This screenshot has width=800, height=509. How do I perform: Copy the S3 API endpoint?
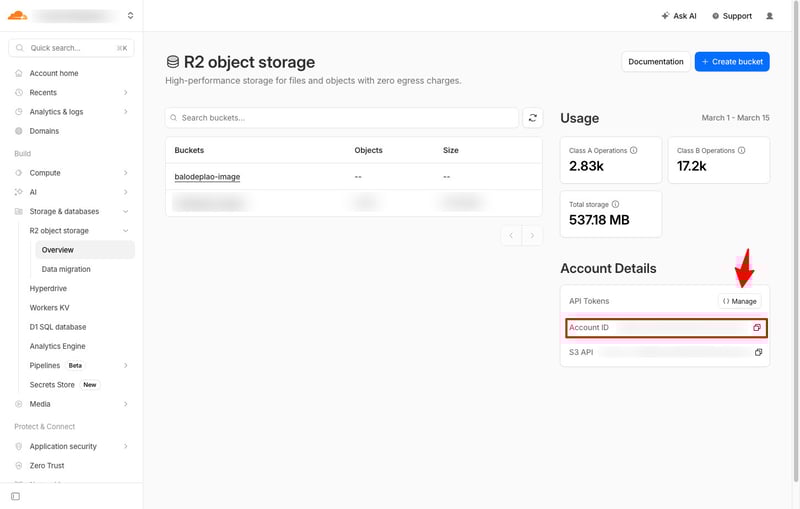(758, 352)
